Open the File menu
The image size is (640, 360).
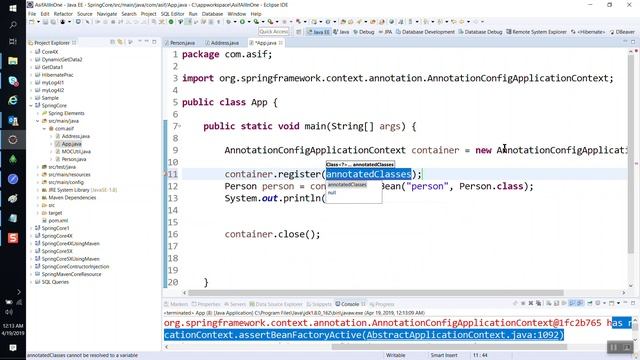(x=32, y=14)
